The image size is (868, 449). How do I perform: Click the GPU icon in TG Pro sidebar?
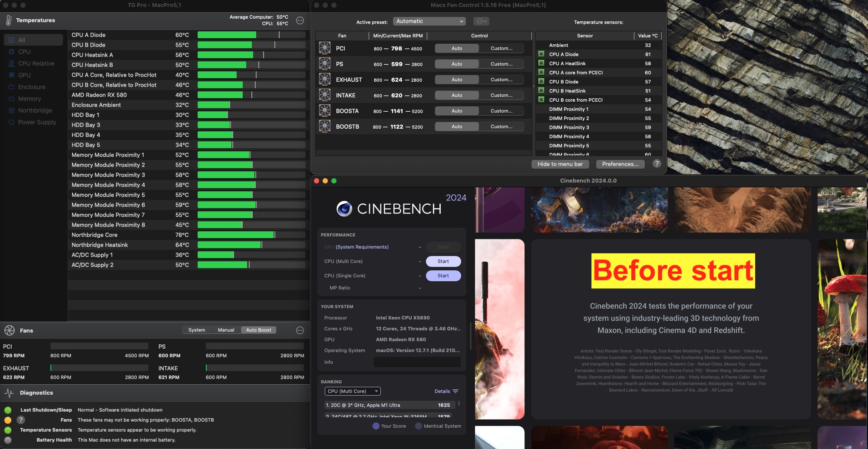coord(12,75)
